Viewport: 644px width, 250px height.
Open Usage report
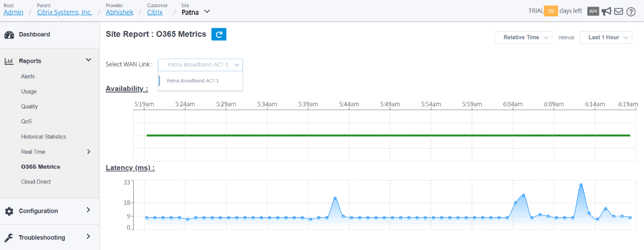[29, 92]
